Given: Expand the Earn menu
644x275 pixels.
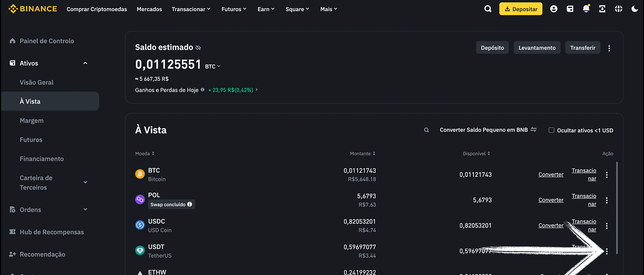Looking at the screenshot, I should click(266, 9).
